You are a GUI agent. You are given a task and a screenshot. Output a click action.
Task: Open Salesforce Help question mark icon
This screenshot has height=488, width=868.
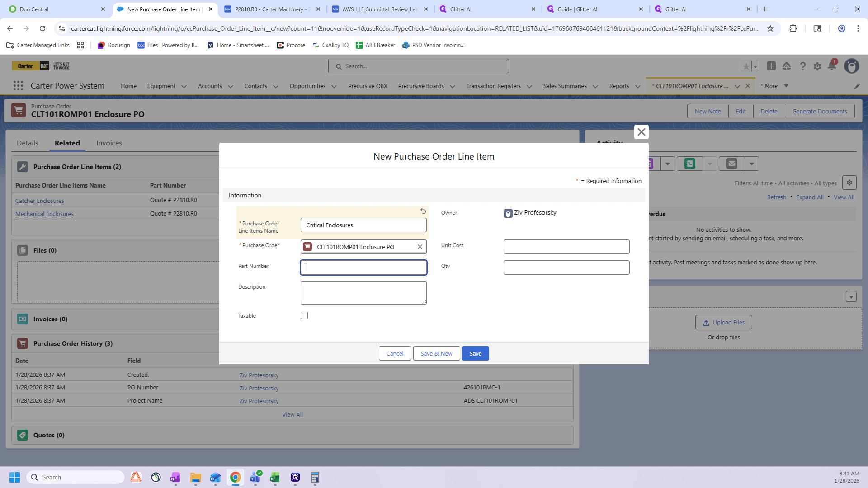[x=802, y=66]
